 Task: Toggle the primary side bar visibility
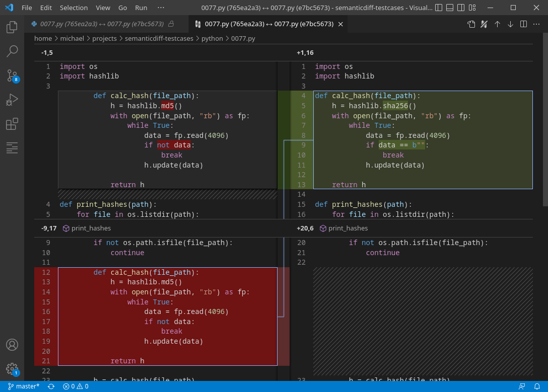tap(438, 8)
